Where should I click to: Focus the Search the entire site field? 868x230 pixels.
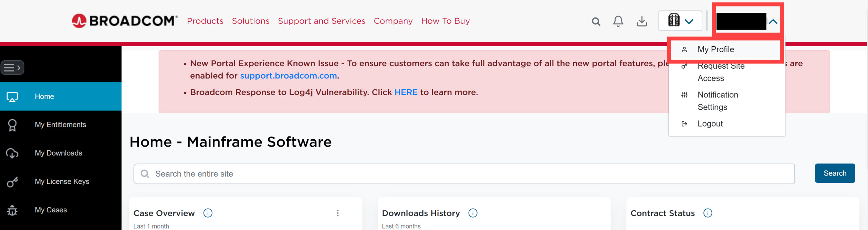click(464, 174)
